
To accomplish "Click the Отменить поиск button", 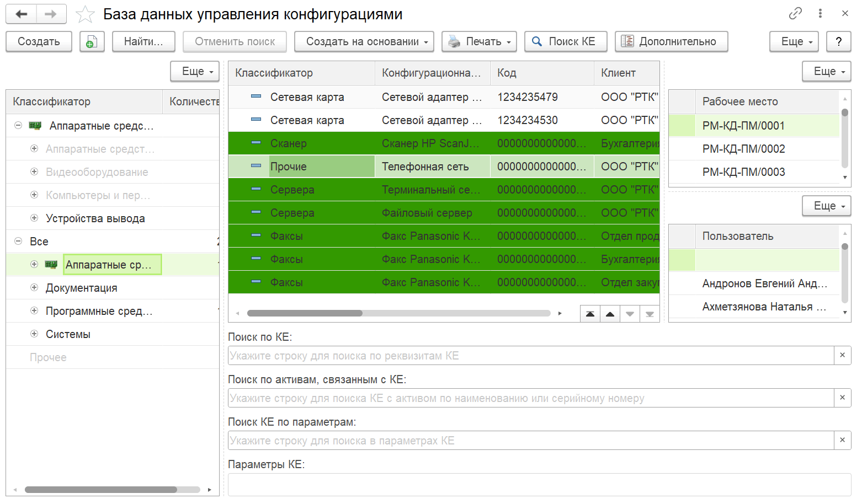I will pyautogui.click(x=235, y=41).
